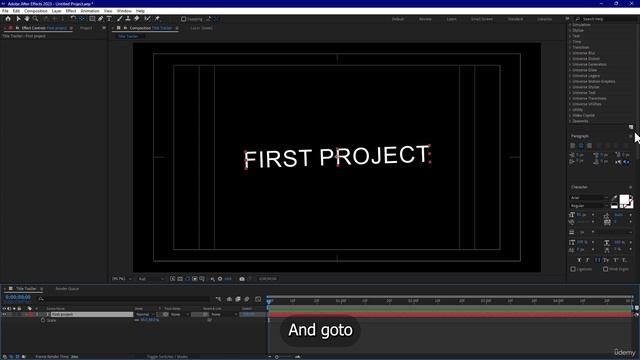Open the Window menu
The width and height of the screenshot is (640, 360).
coord(124,11)
